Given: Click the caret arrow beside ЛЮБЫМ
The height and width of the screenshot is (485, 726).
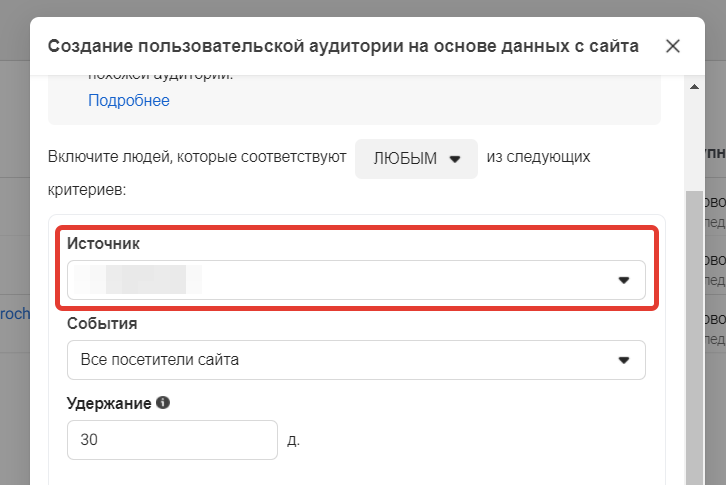Looking at the screenshot, I should point(455,159).
